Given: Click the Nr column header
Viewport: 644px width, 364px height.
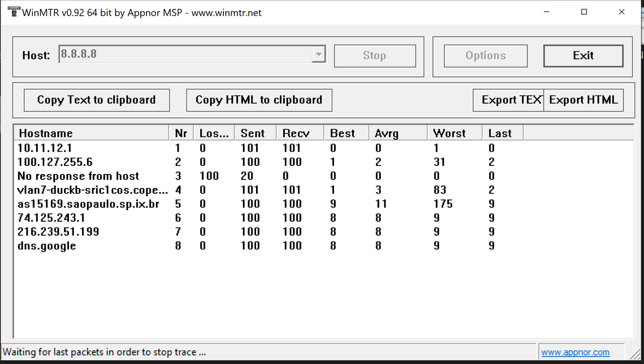Looking at the screenshot, I should pos(181,133).
